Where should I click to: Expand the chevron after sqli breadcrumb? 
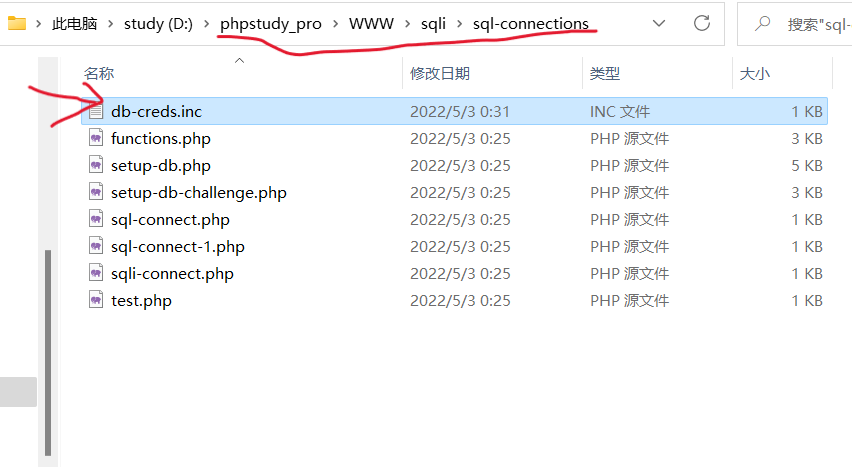coord(460,24)
